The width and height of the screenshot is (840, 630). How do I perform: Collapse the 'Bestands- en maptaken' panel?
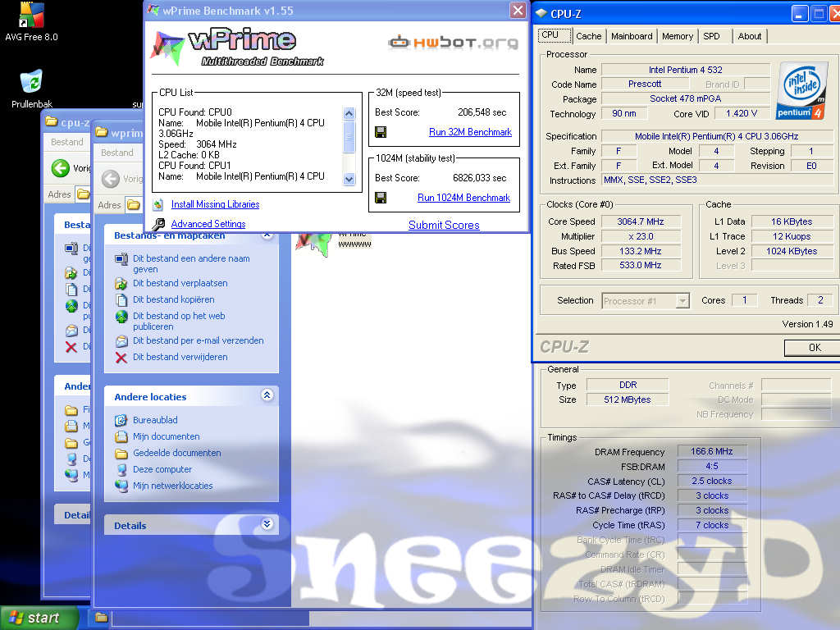[x=267, y=235]
